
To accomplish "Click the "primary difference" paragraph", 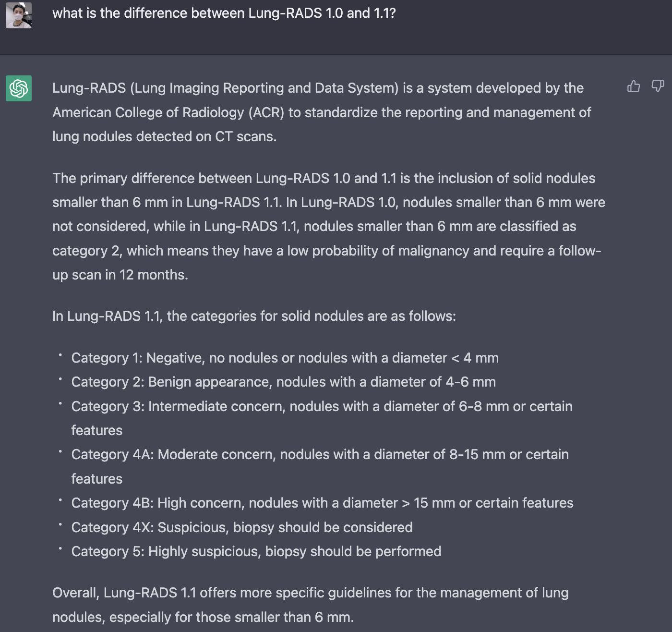I will (x=328, y=226).
